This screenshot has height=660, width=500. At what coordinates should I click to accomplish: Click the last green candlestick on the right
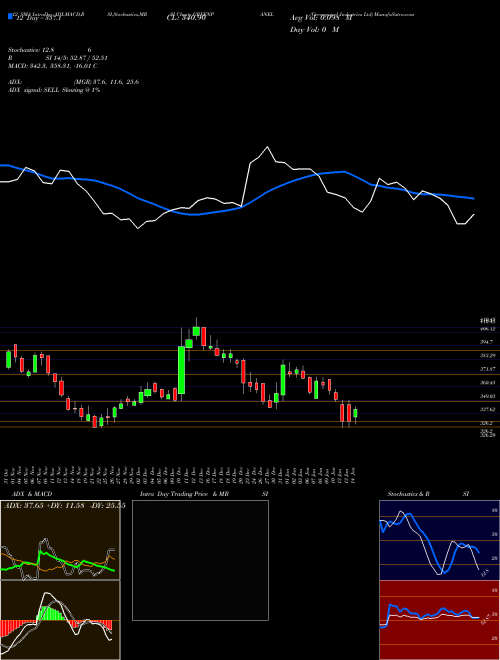355,413
